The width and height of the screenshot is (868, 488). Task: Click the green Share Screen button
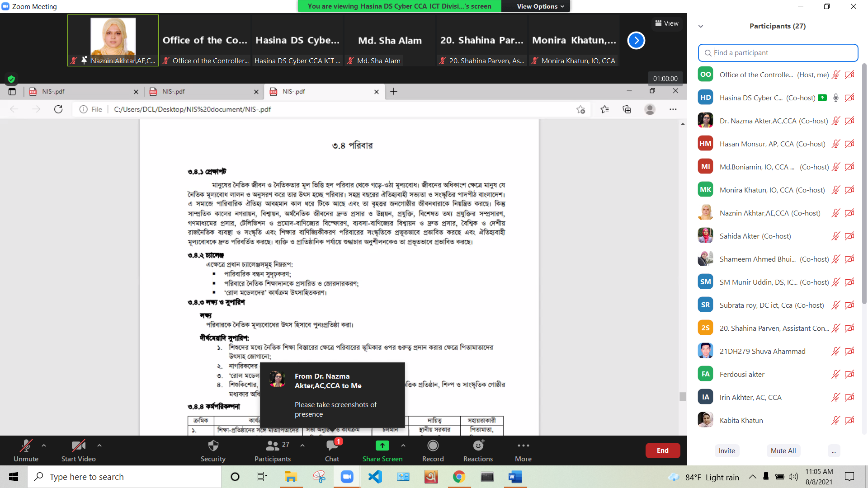(x=382, y=450)
